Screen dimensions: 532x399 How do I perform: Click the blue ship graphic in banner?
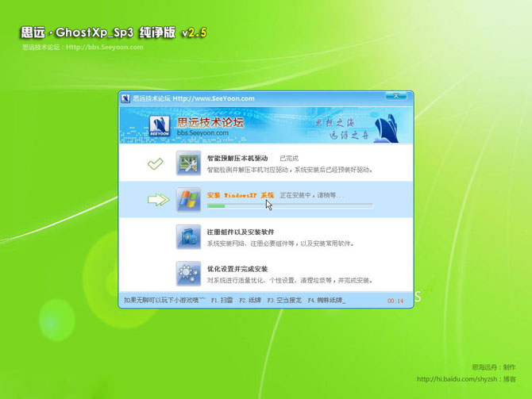(x=387, y=129)
